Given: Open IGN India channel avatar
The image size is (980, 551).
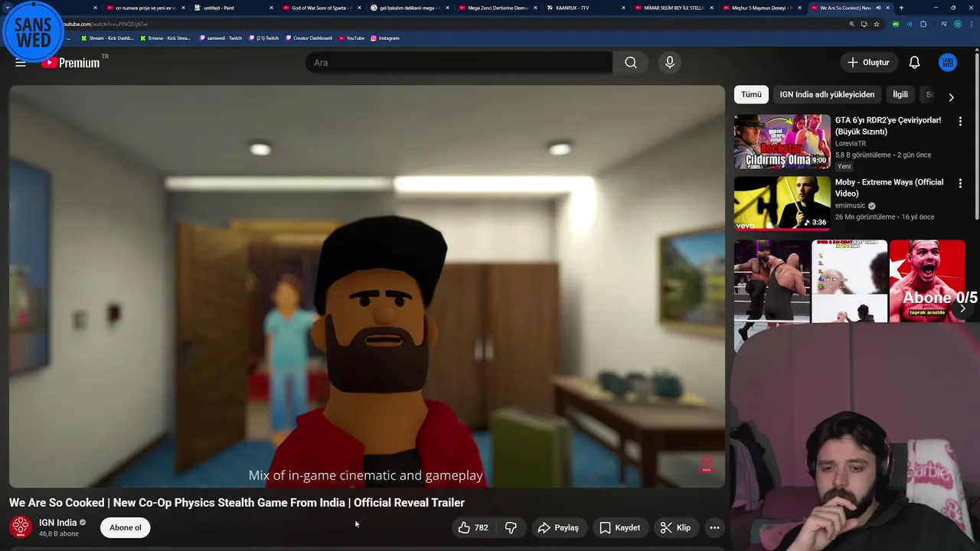Looking at the screenshot, I should 21,527.
